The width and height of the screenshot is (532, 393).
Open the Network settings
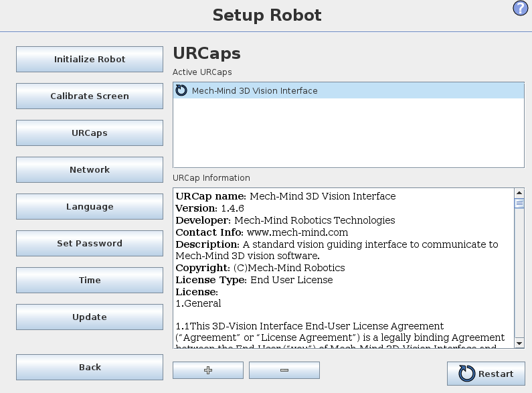point(90,169)
